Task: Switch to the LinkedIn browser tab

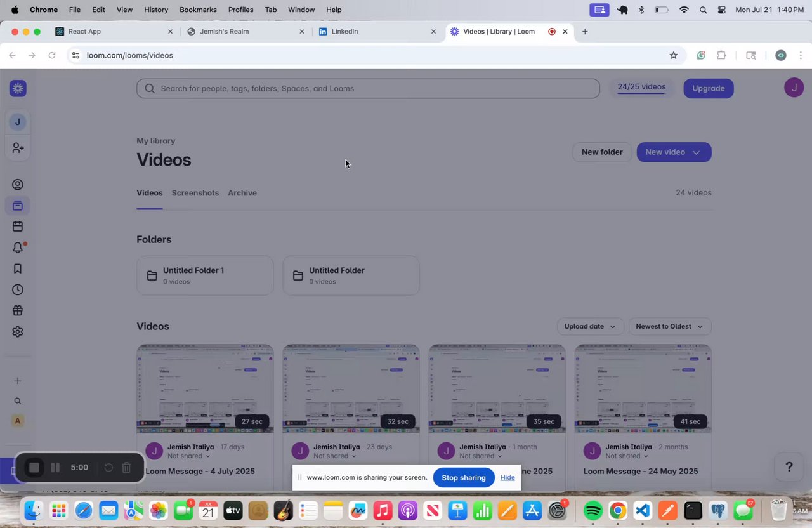Action: coord(378,31)
